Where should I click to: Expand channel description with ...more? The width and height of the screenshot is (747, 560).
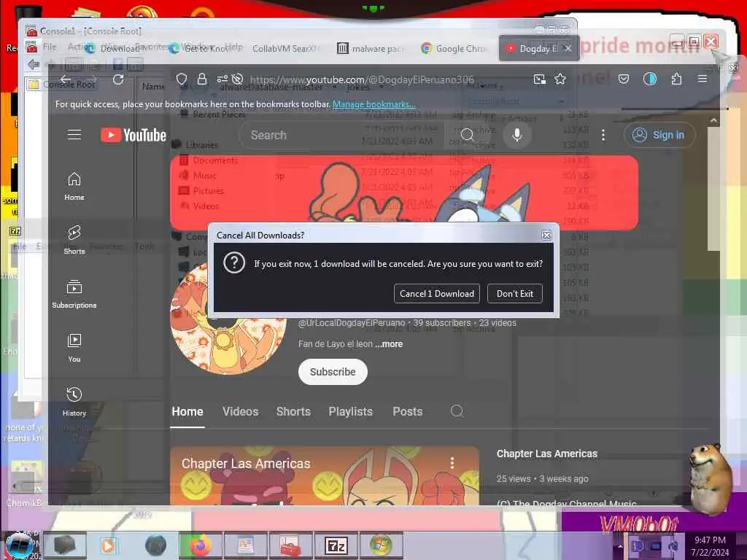pos(389,344)
